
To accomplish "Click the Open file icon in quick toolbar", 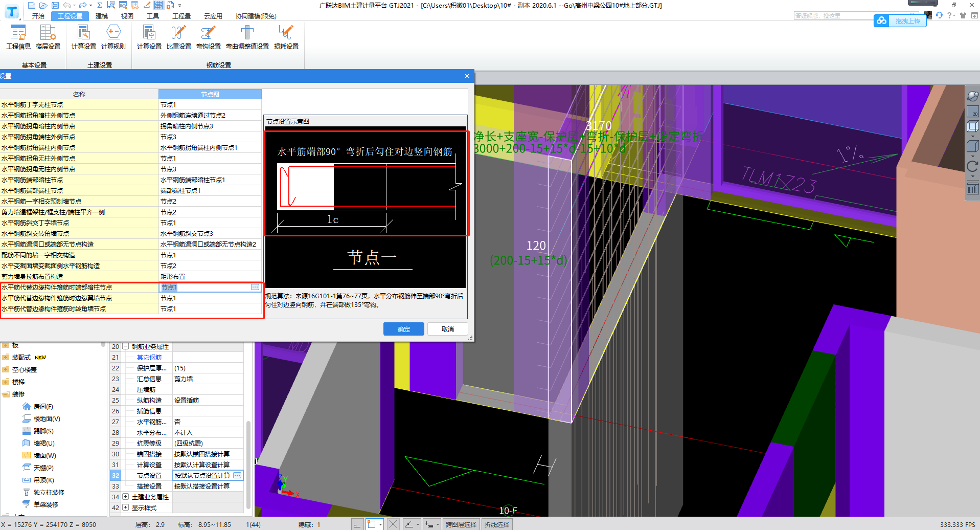I will click(x=43, y=5).
